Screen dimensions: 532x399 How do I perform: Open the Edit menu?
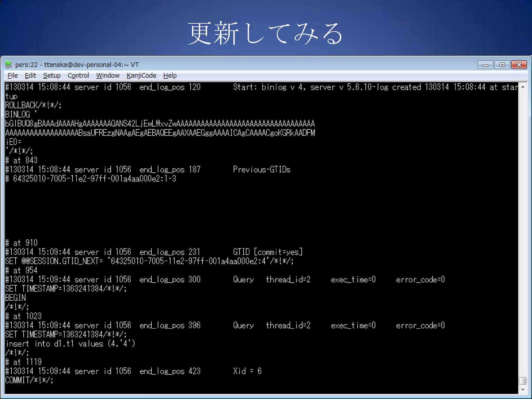pyautogui.click(x=30, y=76)
